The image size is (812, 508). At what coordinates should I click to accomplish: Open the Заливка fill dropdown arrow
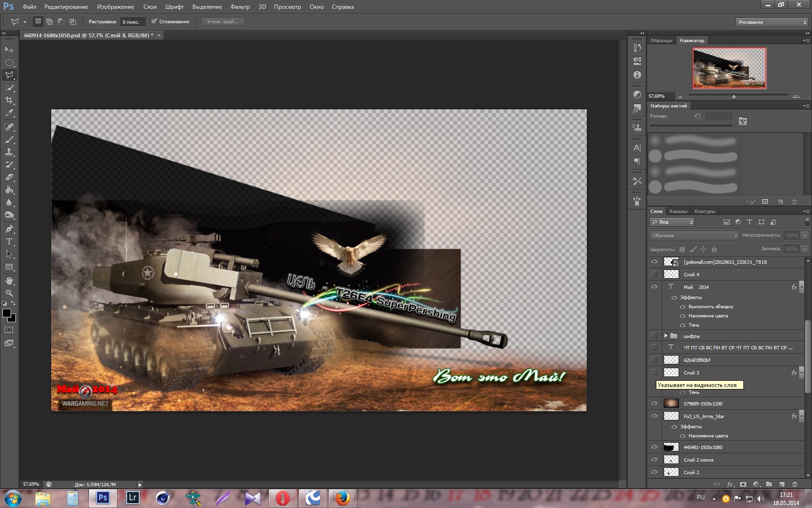pos(805,249)
